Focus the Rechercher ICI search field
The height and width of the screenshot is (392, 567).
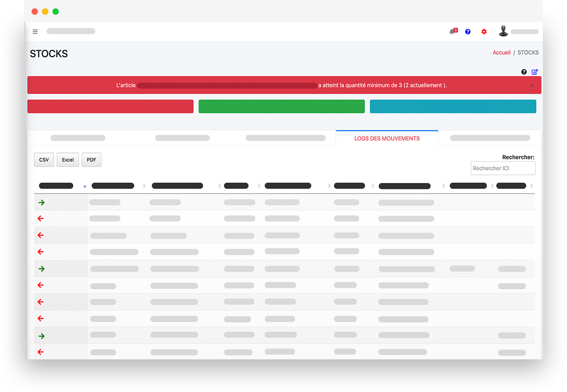click(503, 168)
